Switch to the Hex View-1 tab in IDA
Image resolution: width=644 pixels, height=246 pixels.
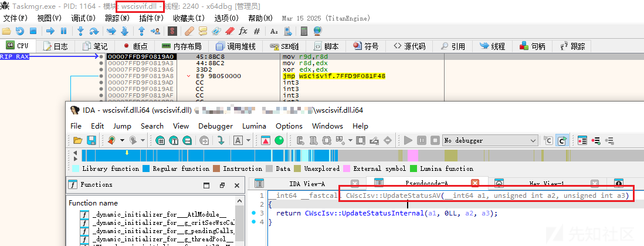[546, 183]
